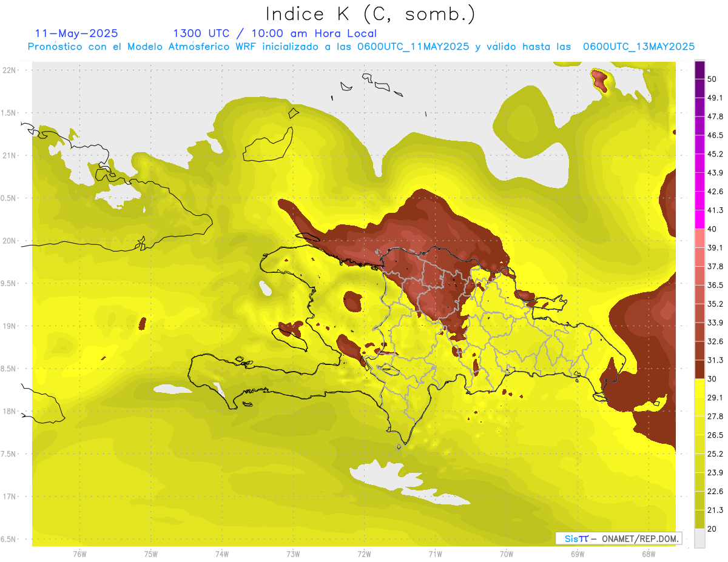Click the title 'Indice K (C, somb.)'
The height and width of the screenshot is (562, 728).
[x=371, y=15]
